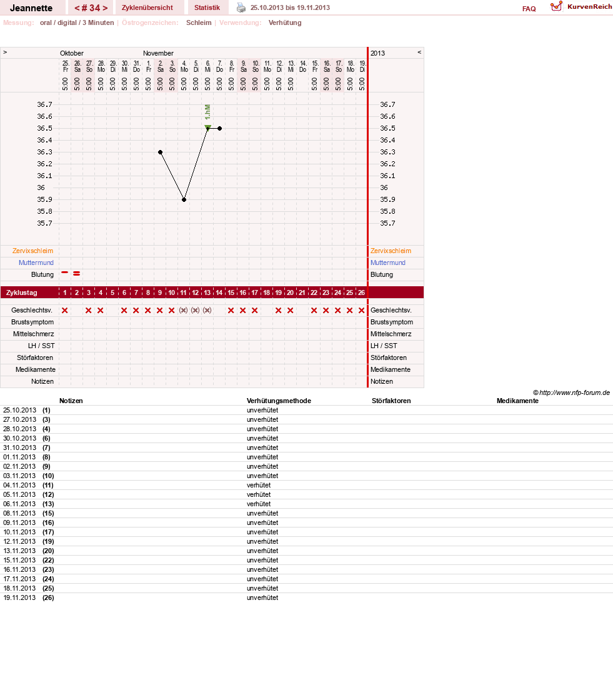613x700 pixels.
Task: Click the 36.3 temperature point on Nov 2
Action: (161, 152)
